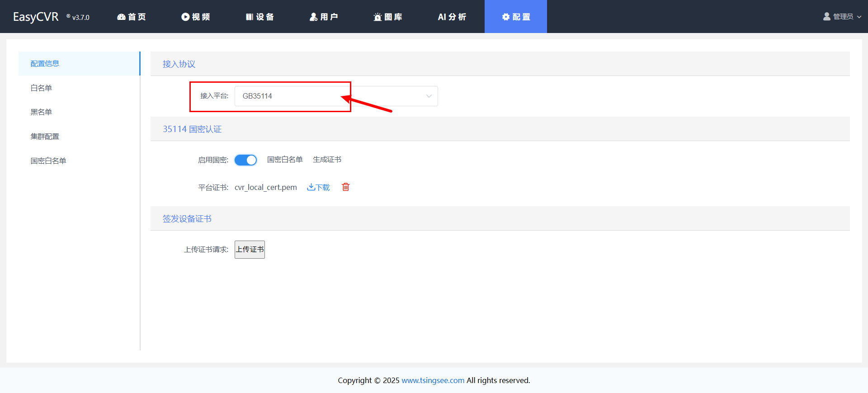The width and height of the screenshot is (868, 393).
Task: Click the play icon for 视频
Action: coord(185,17)
